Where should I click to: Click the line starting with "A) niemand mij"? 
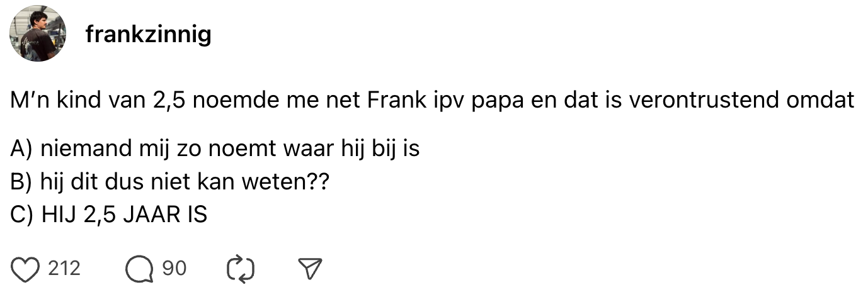coord(215,149)
